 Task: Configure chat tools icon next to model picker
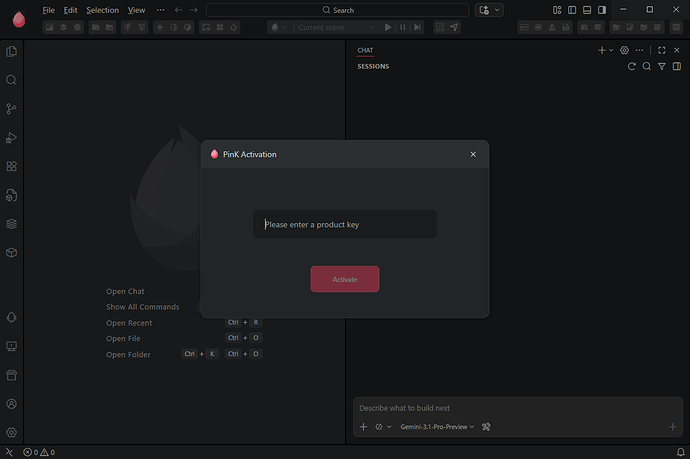[486, 427]
